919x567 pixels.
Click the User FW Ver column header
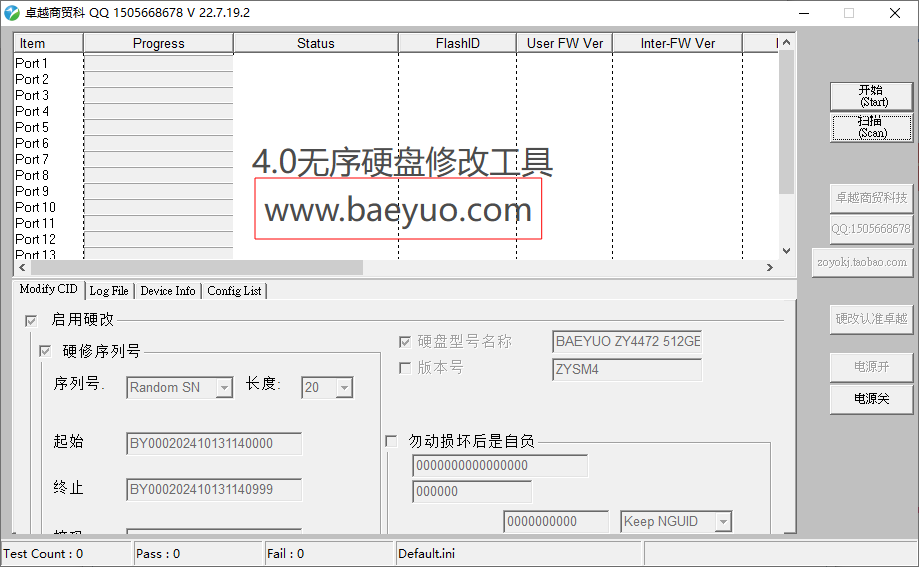pyautogui.click(x=565, y=43)
